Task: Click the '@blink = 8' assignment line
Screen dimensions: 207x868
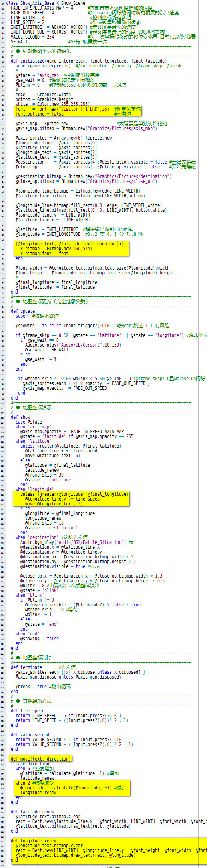Action: (x=32, y=586)
